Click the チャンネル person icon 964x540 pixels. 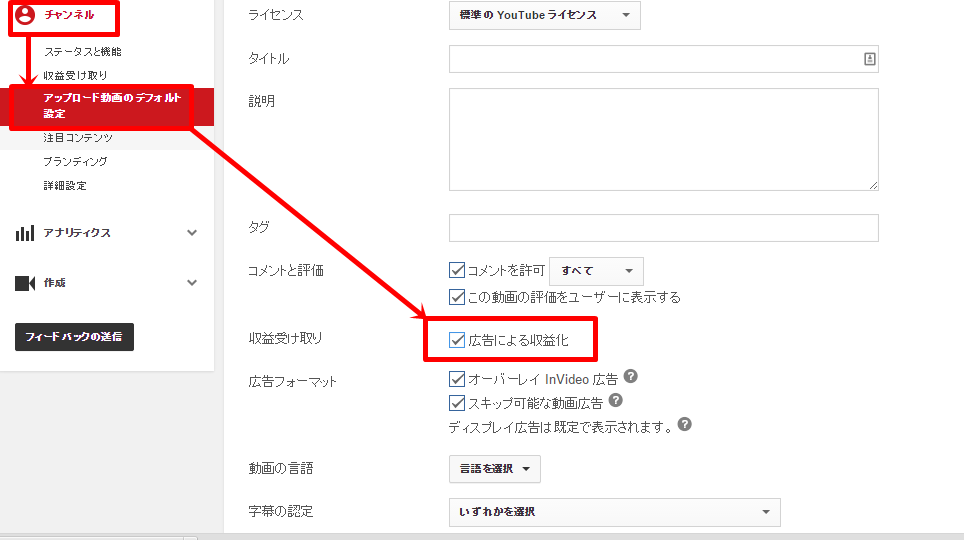pos(25,14)
